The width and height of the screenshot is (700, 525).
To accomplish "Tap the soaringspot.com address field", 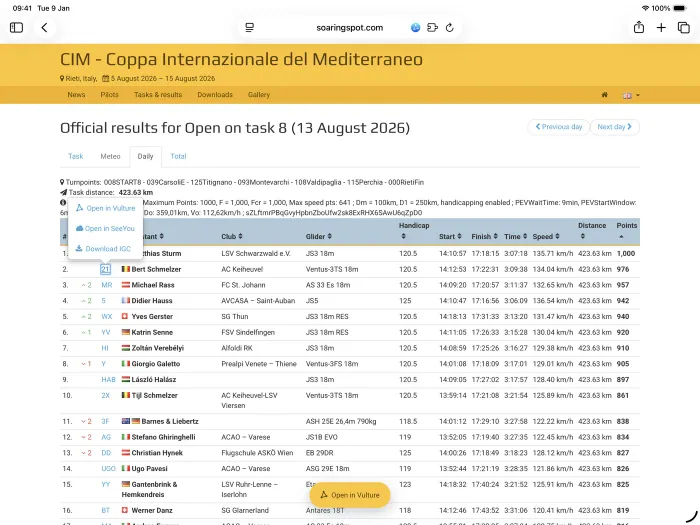I will click(350, 28).
